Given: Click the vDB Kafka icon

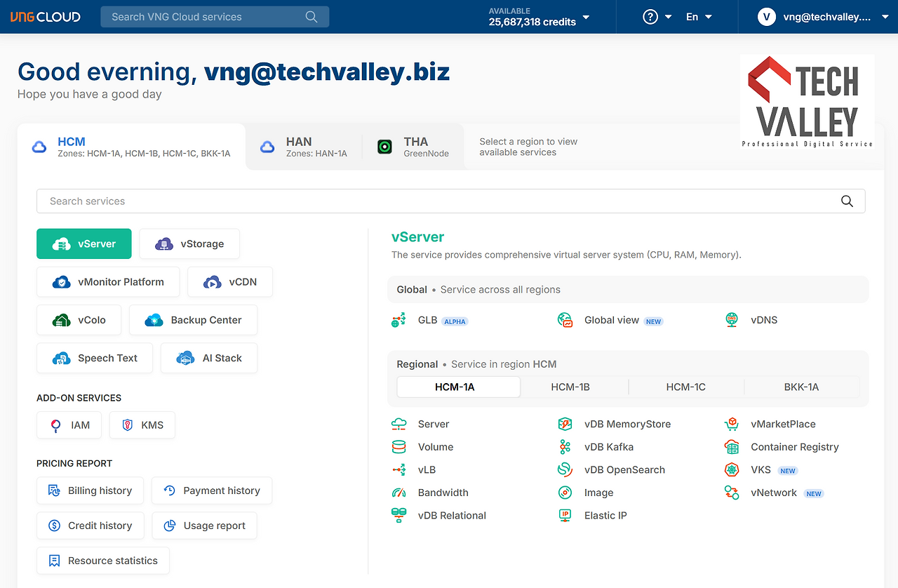Looking at the screenshot, I should [565, 447].
